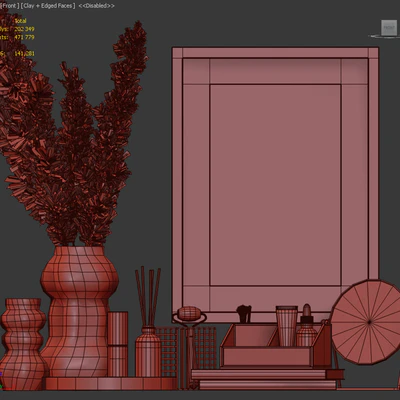The image size is (400, 400).
Task: Select the grid mesh basket object
Action: pos(205,348)
